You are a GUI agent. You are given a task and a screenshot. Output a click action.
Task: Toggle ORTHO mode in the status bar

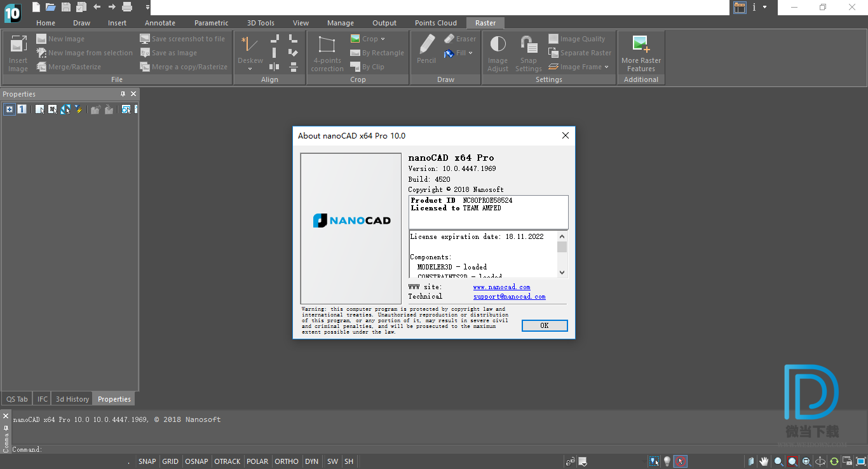pyautogui.click(x=287, y=461)
